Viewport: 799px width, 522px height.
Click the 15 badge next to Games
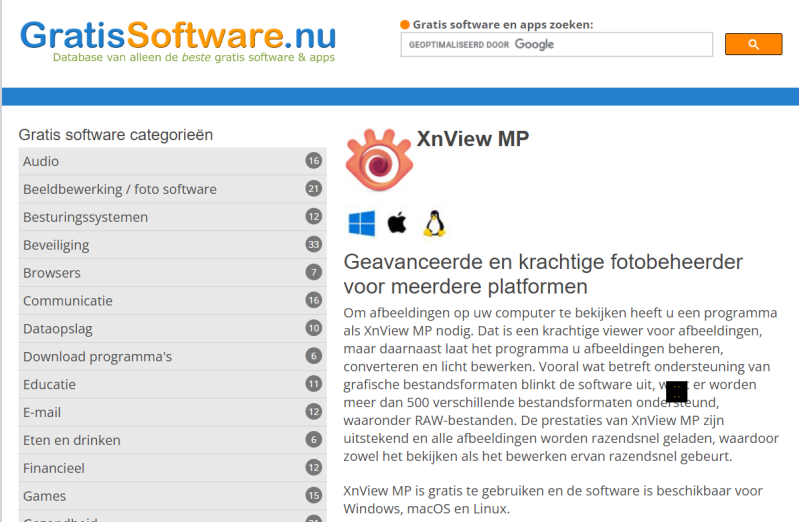314,495
